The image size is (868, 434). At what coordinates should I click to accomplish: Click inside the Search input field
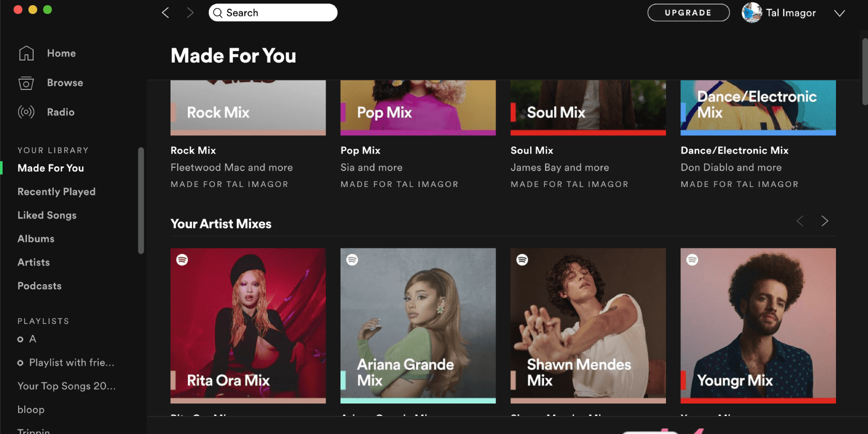point(273,12)
